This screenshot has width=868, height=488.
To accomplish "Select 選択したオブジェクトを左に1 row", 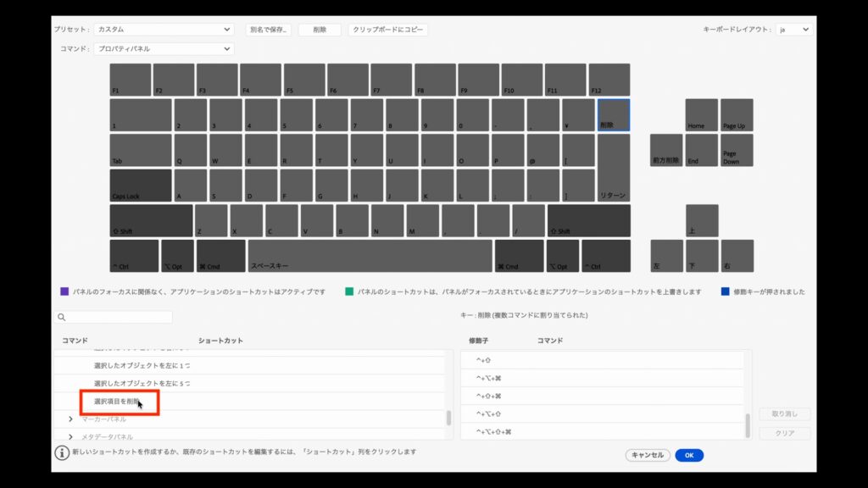I will 248,366.
